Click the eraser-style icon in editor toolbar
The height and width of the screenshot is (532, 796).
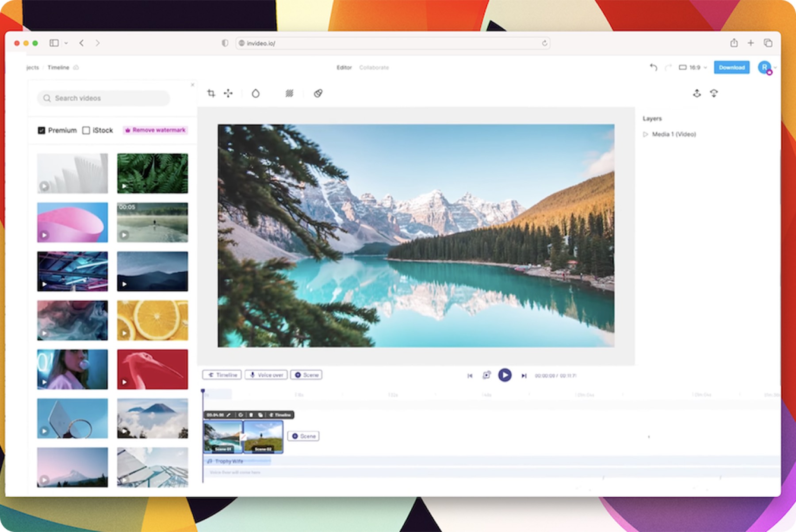pos(318,93)
